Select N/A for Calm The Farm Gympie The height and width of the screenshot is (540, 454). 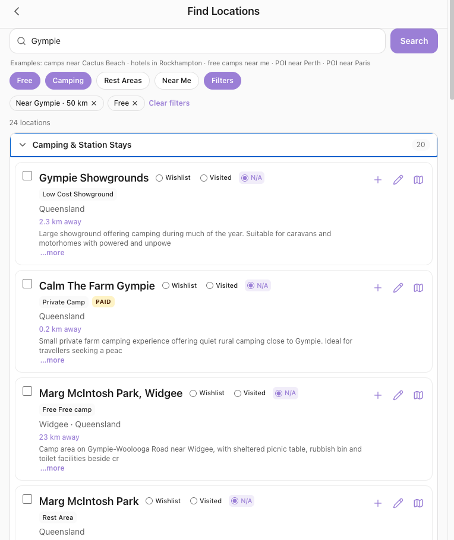tap(258, 285)
